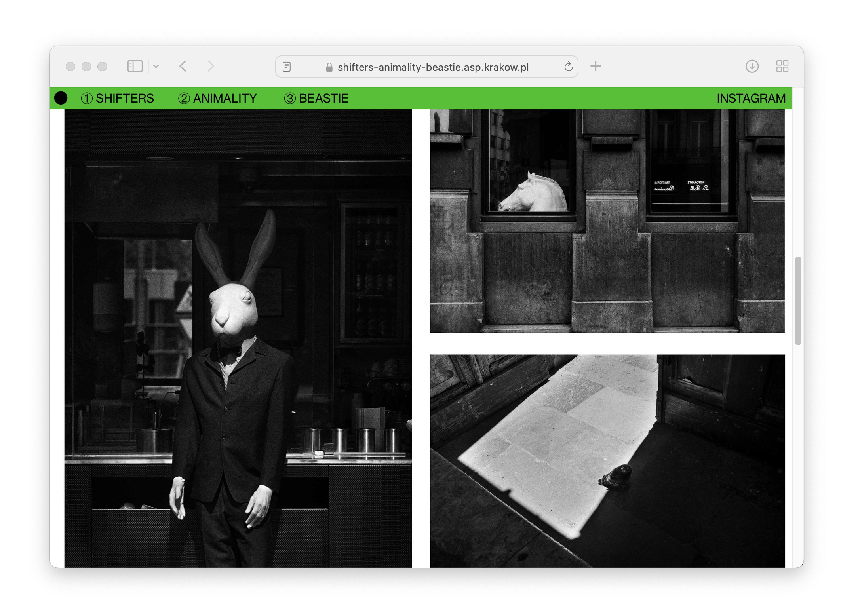
Task: Open a new tab with plus button
Action: click(595, 66)
